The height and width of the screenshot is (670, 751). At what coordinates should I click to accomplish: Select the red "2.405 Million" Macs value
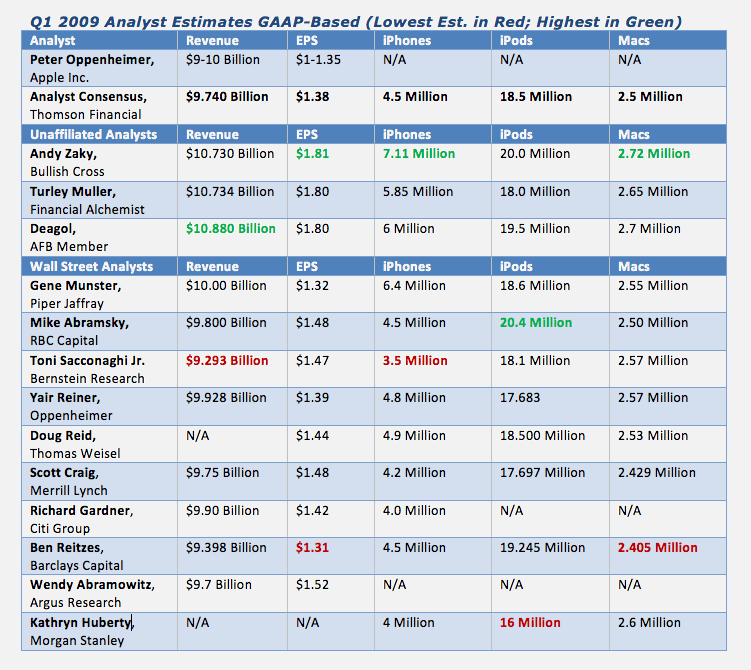658,548
